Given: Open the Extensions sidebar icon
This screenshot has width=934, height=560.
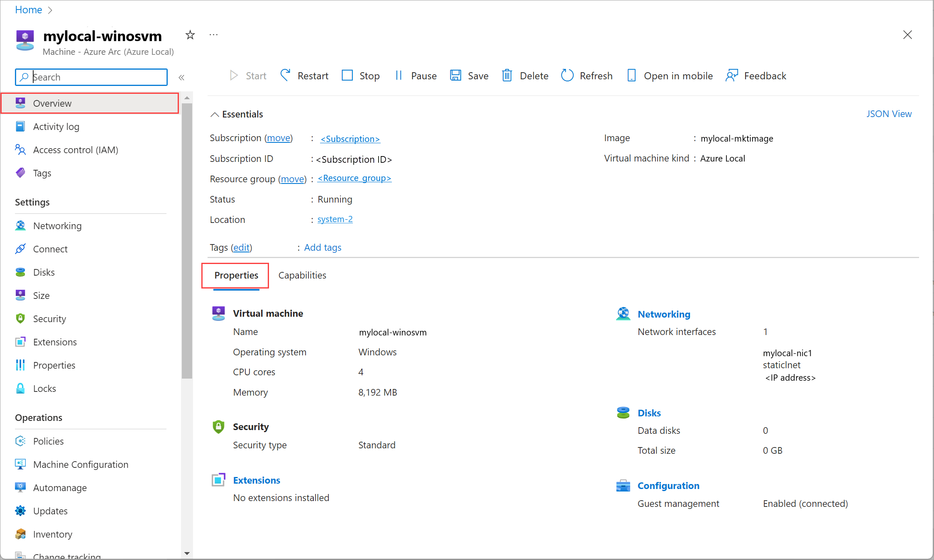Looking at the screenshot, I should click(x=20, y=342).
